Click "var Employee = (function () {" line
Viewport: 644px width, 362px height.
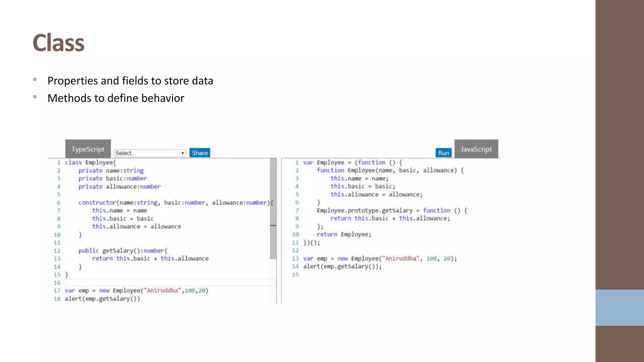coord(353,162)
